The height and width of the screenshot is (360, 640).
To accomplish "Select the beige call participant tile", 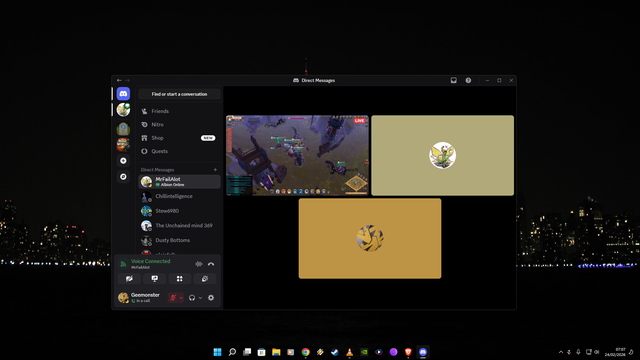I will (x=442, y=156).
